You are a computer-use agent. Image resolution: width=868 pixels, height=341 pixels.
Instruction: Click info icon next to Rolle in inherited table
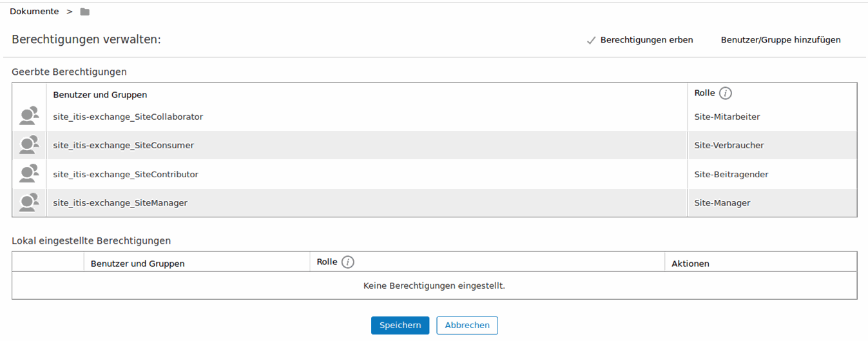[x=726, y=93]
